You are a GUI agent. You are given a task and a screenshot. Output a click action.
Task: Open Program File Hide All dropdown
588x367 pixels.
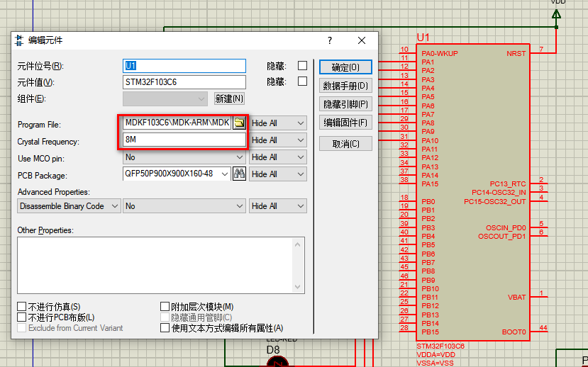tap(278, 123)
